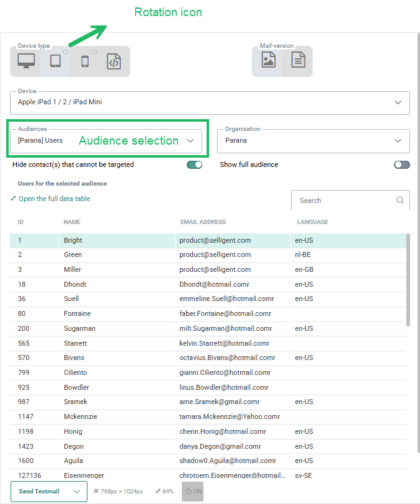
Task: Enable the Show full audience switch
Action: 401,165
